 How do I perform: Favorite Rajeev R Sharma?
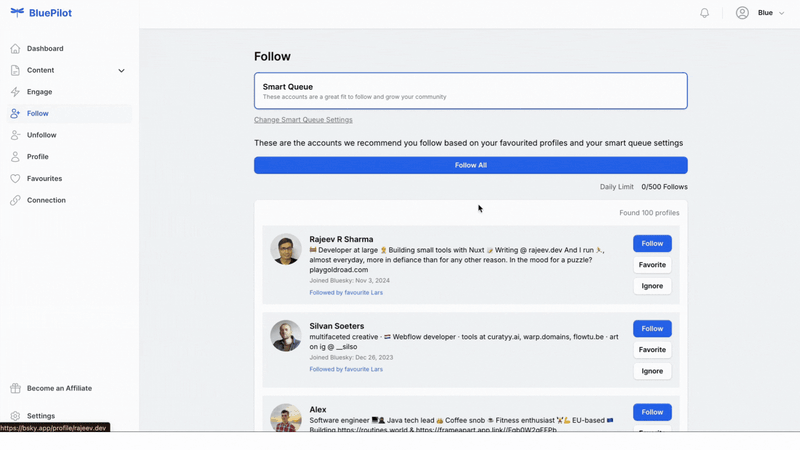coord(652,265)
